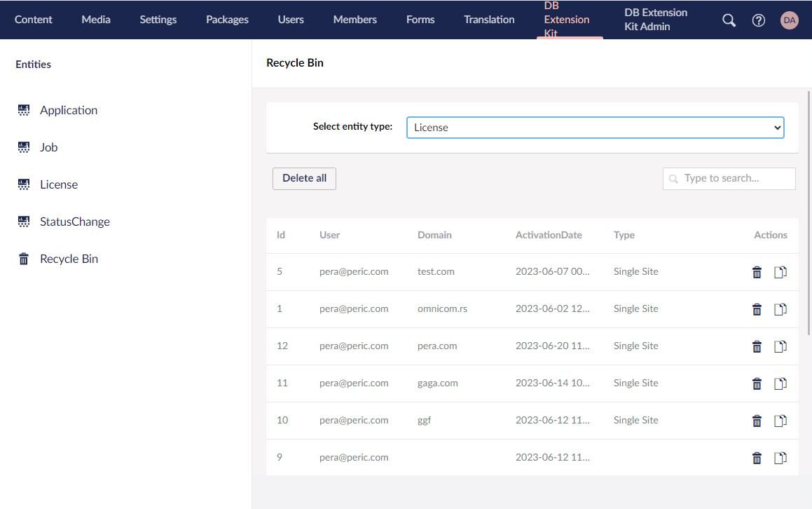Click the DA user avatar

790,20
